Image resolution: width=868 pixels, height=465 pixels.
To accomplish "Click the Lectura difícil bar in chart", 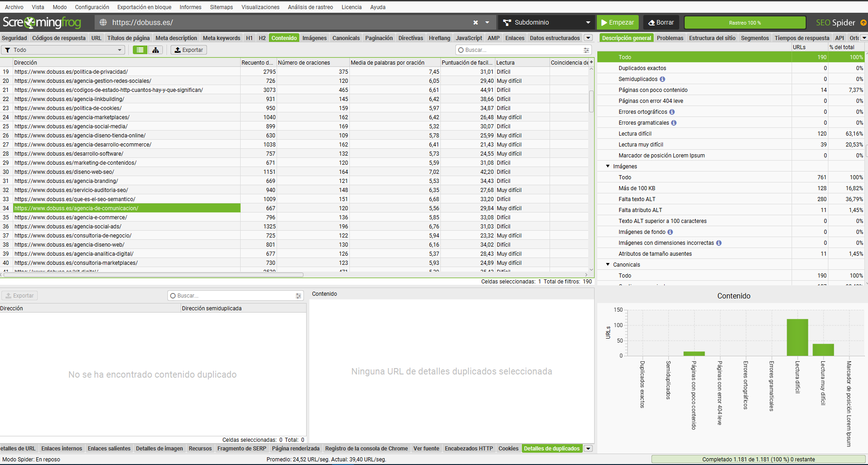I will click(x=797, y=337).
